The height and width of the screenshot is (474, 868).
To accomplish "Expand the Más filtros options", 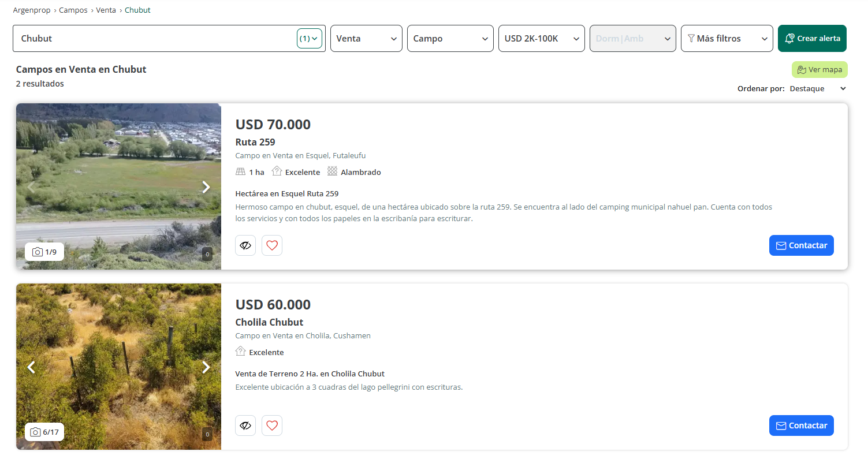I will [x=727, y=39].
